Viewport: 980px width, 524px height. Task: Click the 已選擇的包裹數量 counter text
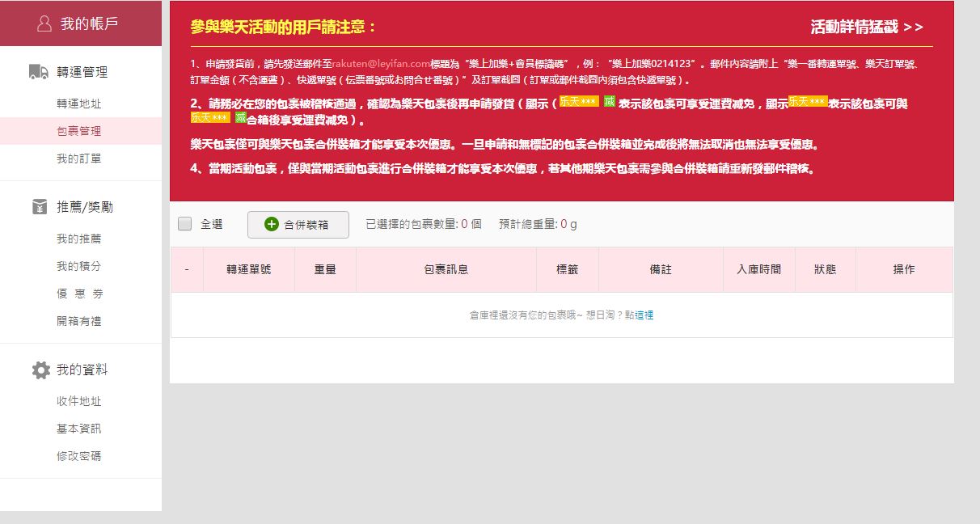coord(424,224)
